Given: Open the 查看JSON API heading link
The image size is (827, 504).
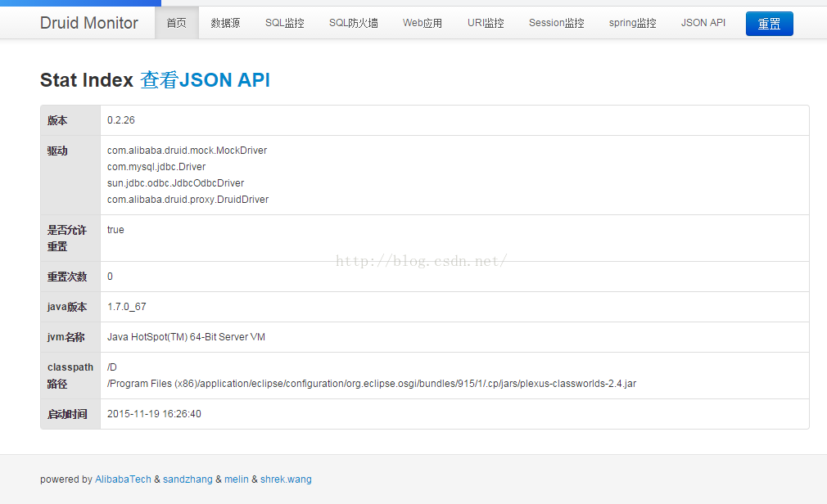Looking at the screenshot, I should (x=206, y=80).
